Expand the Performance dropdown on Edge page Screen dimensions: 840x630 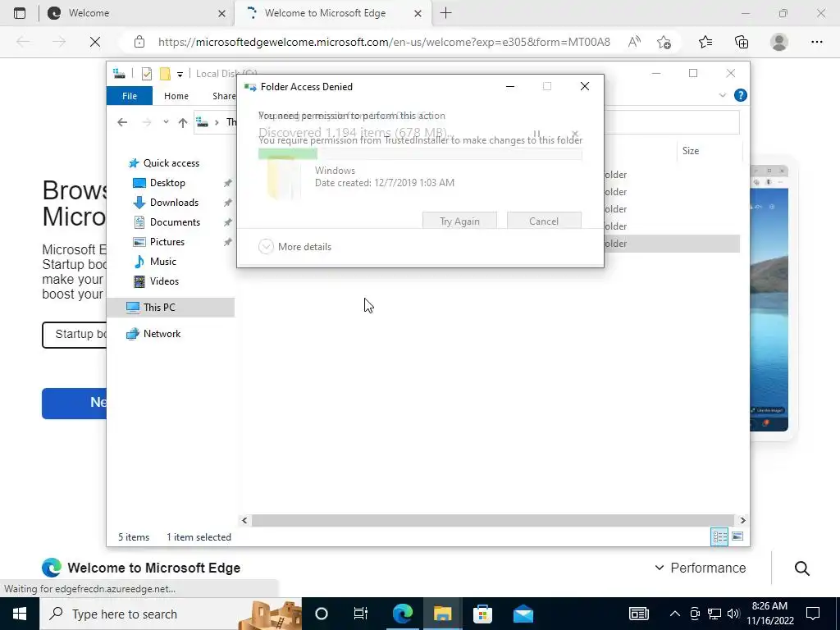click(701, 568)
